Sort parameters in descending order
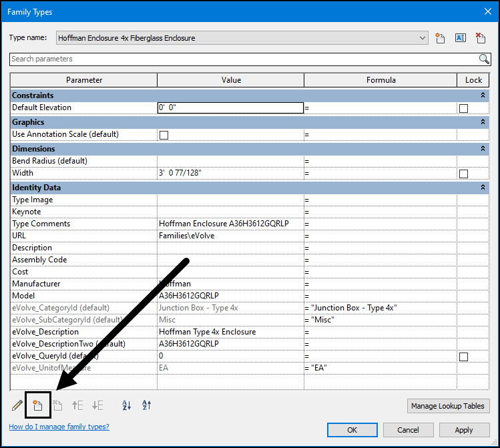Screen dimensions: 500x448 [147, 405]
